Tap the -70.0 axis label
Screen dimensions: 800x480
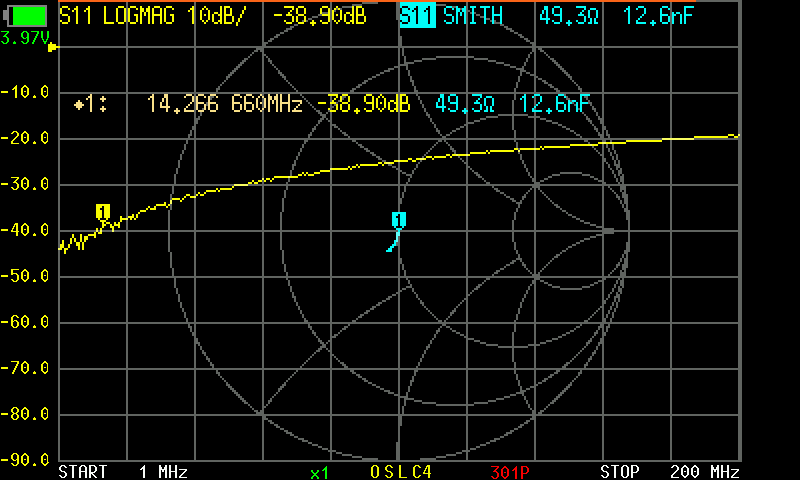point(25,368)
